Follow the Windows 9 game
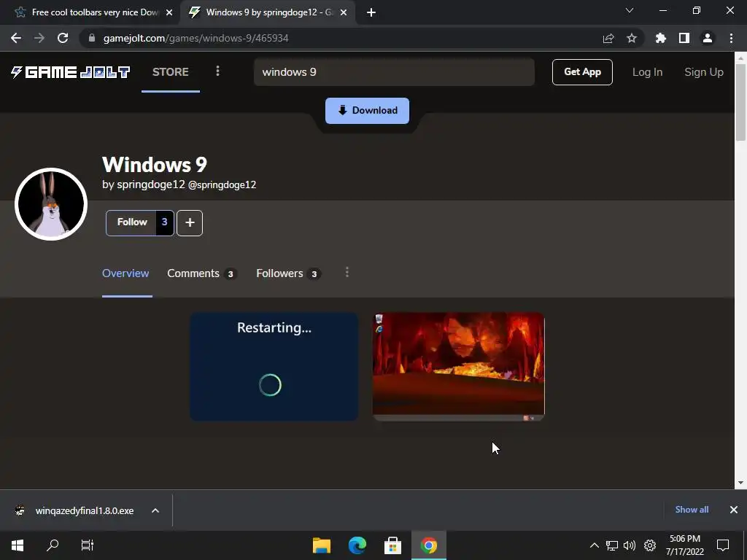This screenshot has height=560, width=747. click(139, 223)
